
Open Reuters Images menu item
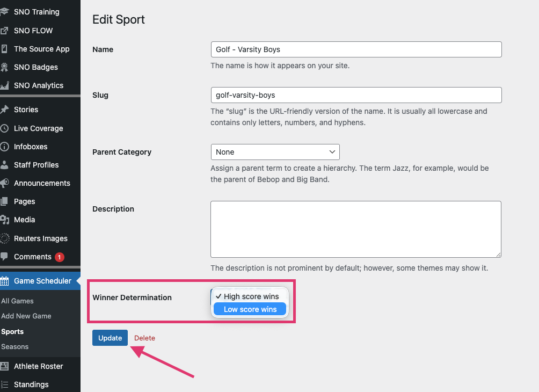pyautogui.click(x=41, y=238)
